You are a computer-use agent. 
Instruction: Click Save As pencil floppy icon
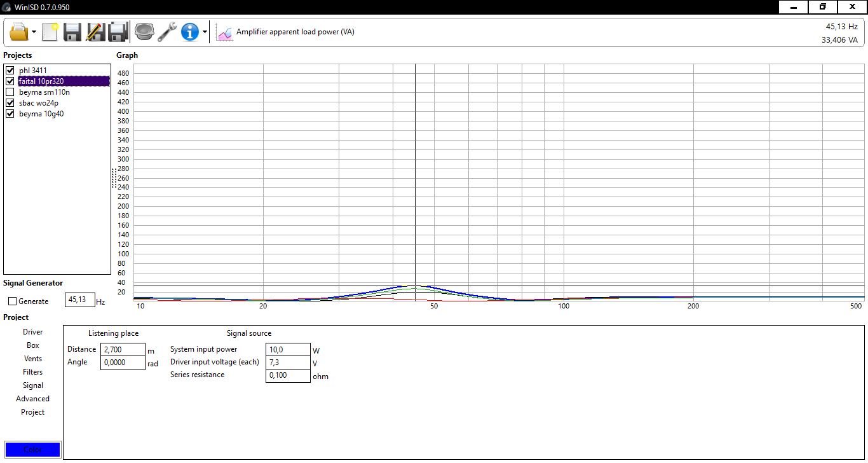pyautogui.click(x=96, y=31)
